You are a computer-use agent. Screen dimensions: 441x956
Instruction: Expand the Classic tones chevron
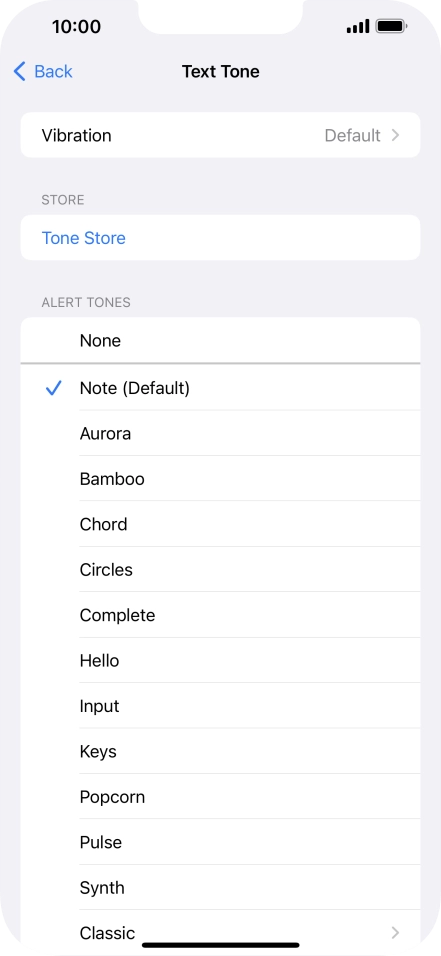395,932
